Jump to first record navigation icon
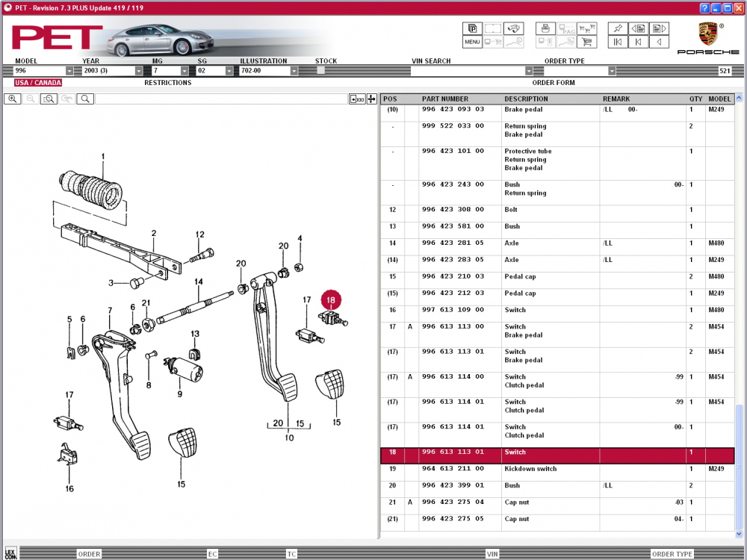This screenshot has height=560, width=747. point(617,43)
